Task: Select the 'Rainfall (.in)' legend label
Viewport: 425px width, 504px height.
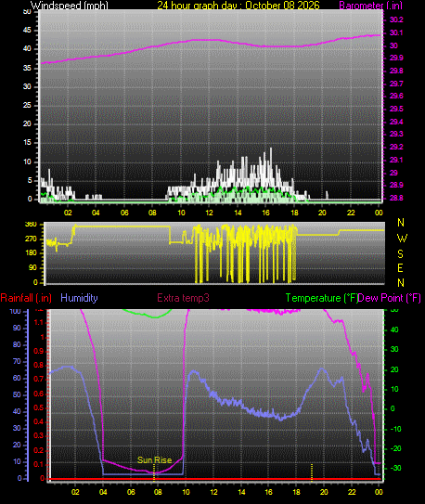Action: tap(26, 298)
